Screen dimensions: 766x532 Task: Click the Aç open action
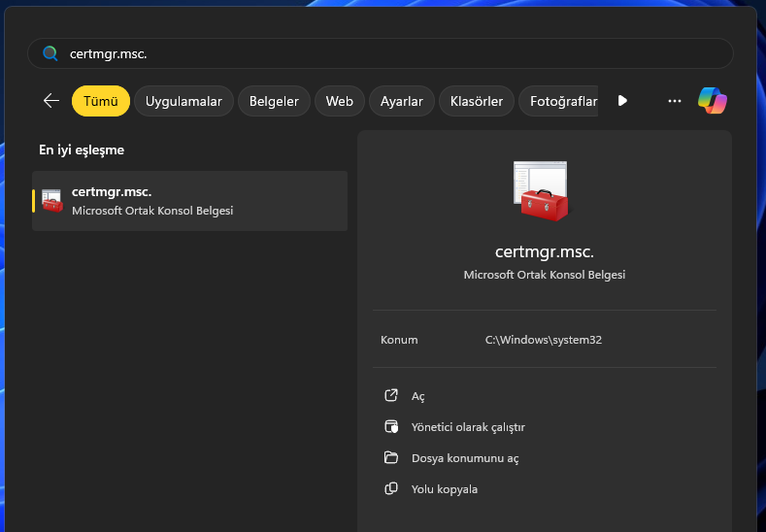click(418, 396)
